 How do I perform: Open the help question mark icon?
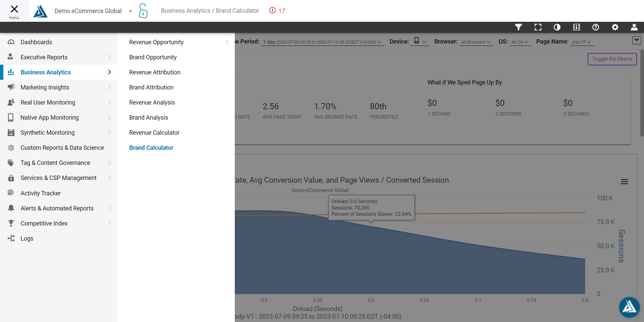tap(596, 27)
